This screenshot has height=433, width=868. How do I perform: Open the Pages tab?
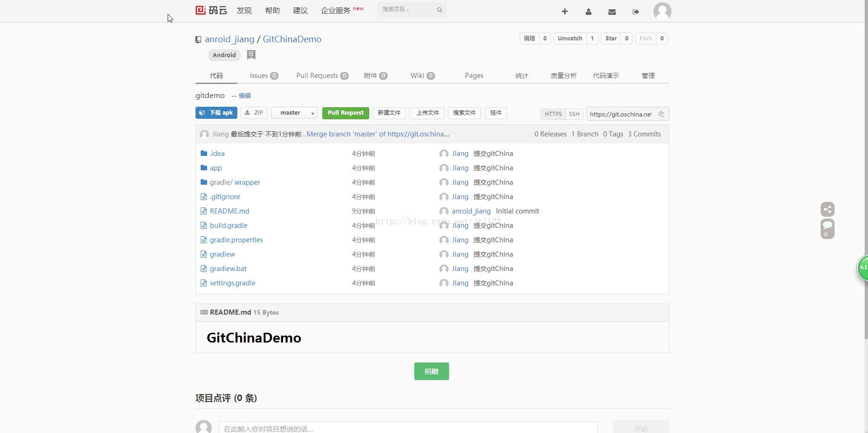coord(474,76)
